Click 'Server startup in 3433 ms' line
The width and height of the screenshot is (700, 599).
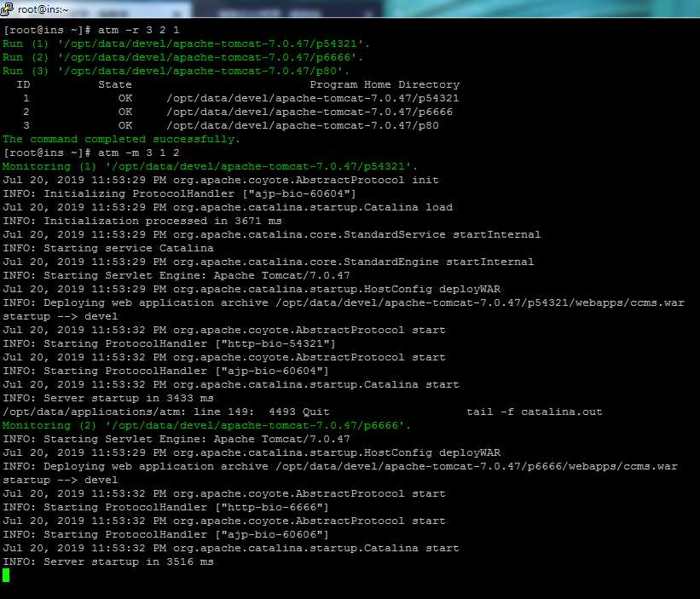click(108, 398)
